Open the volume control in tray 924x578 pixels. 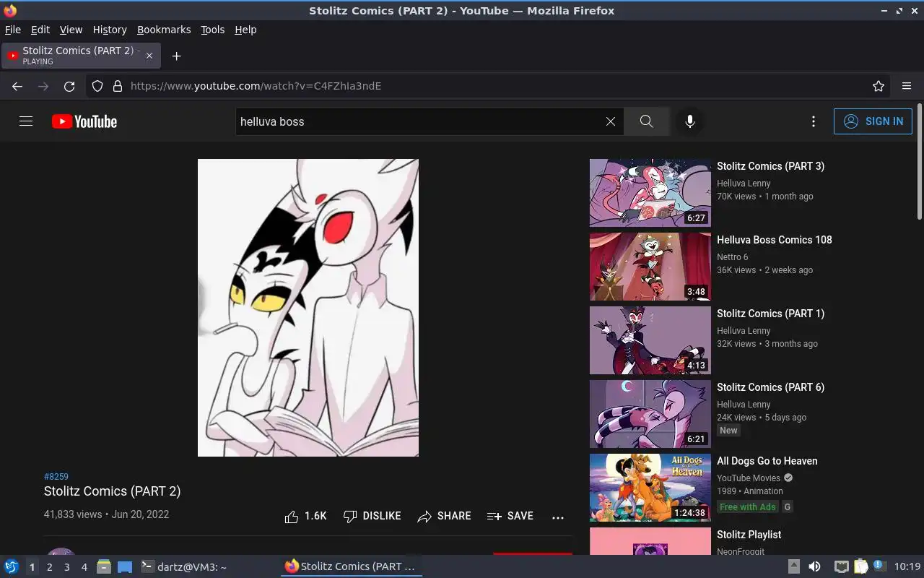coord(814,566)
